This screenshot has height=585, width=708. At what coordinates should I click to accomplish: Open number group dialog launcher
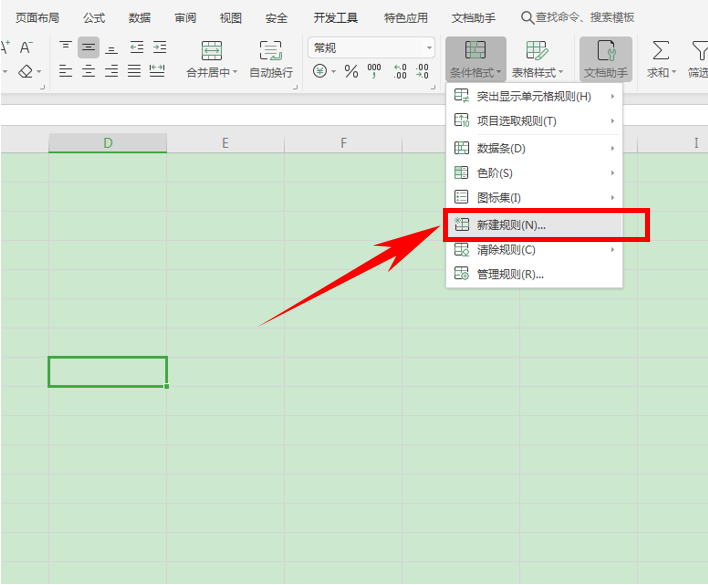tap(433, 87)
